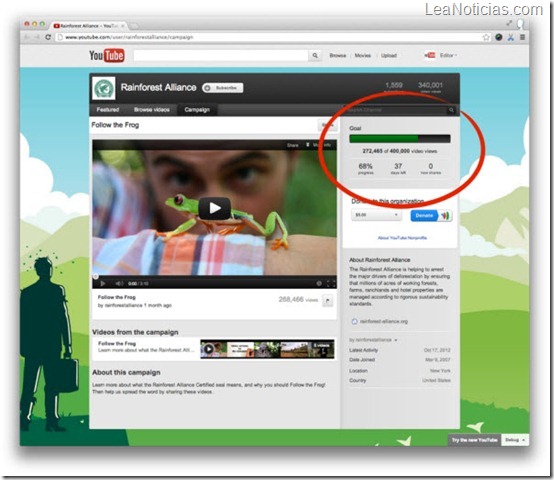This screenshot has height=480, width=554.
Task: Click the 272,465 of 400,000 video views text
Action: click(x=400, y=151)
